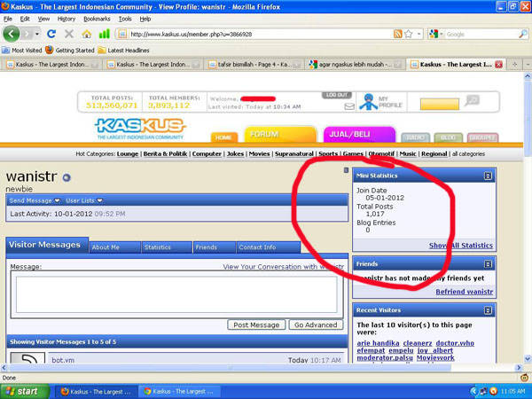Screen dimensions: 532x399
Task: Open the User Lists dropdown
Action: 84,200
